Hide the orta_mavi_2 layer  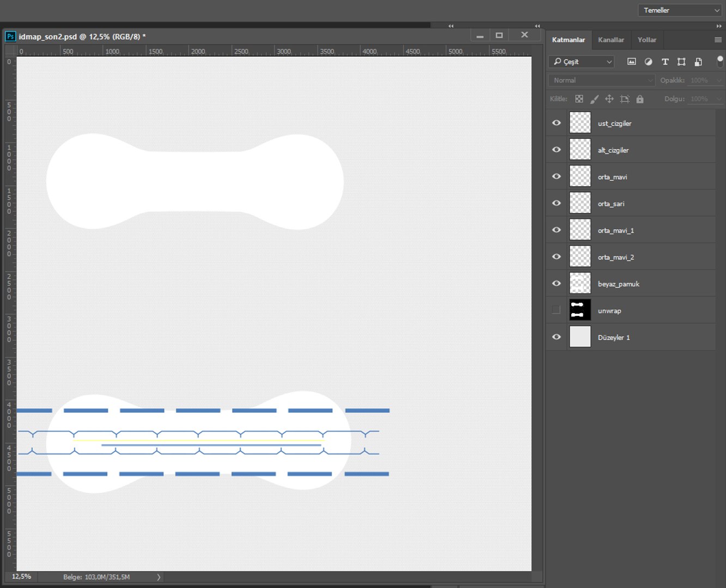[x=556, y=256]
